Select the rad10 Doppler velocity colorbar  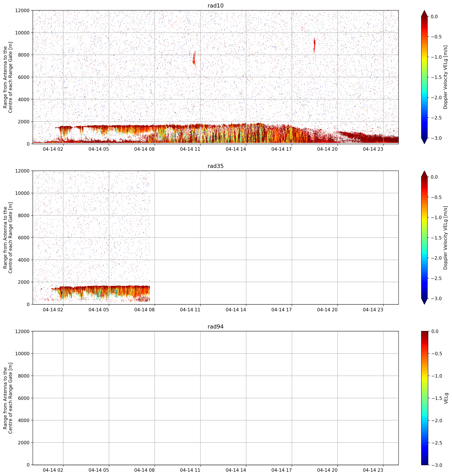coord(424,77)
